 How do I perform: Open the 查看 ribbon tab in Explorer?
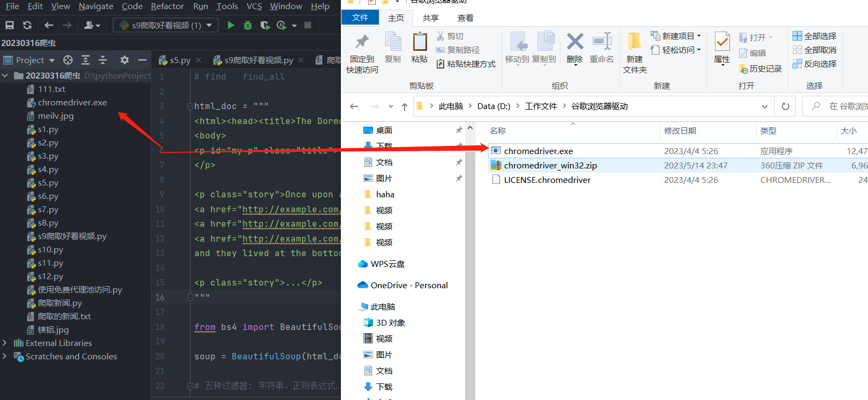pyautogui.click(x=466, y=18)
